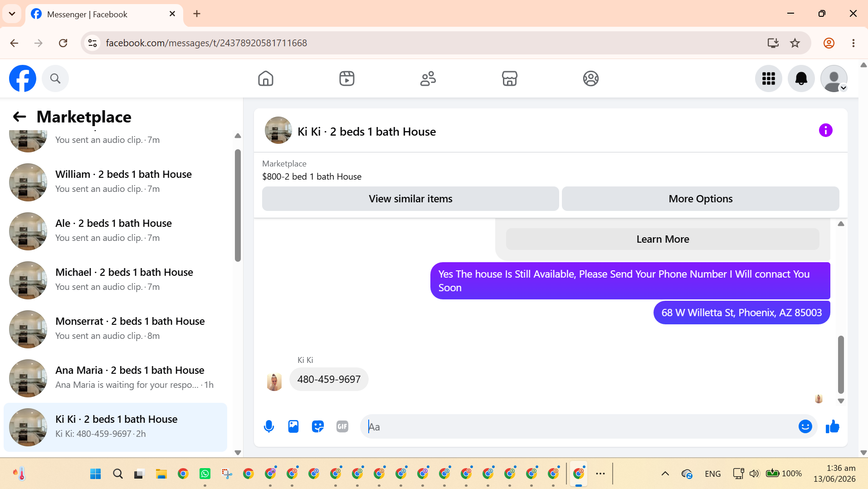Open WhatsApp from the taskbar
The width and height of the screenshot is (868, 489).
point(205,474)
